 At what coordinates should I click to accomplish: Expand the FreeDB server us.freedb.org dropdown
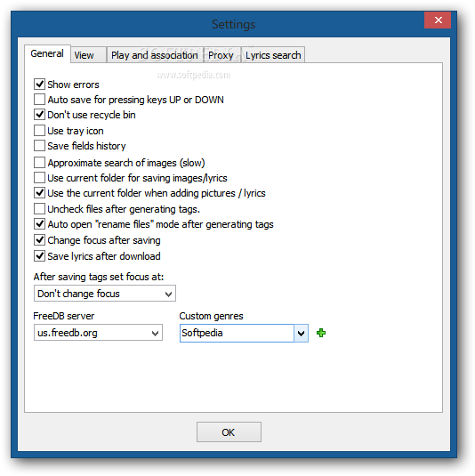pos(98,333)
